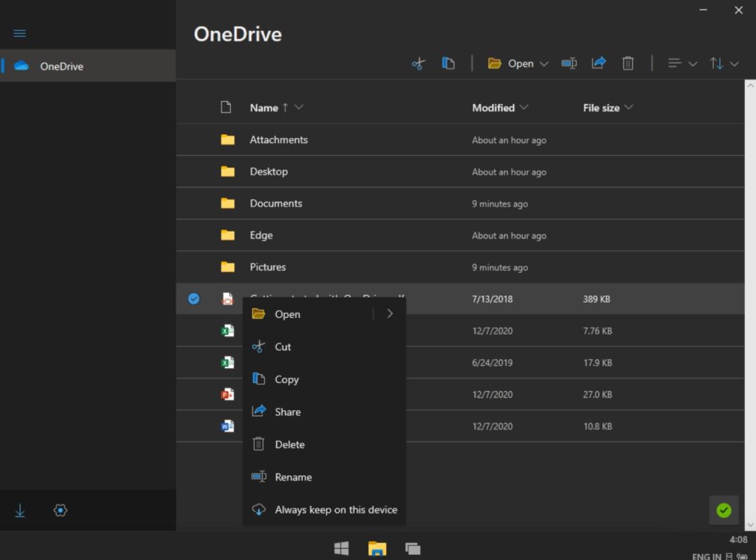Click the Delete trash icon in the toolbar
Viewport: 756px width, 560px height.
tap(628, 63)
